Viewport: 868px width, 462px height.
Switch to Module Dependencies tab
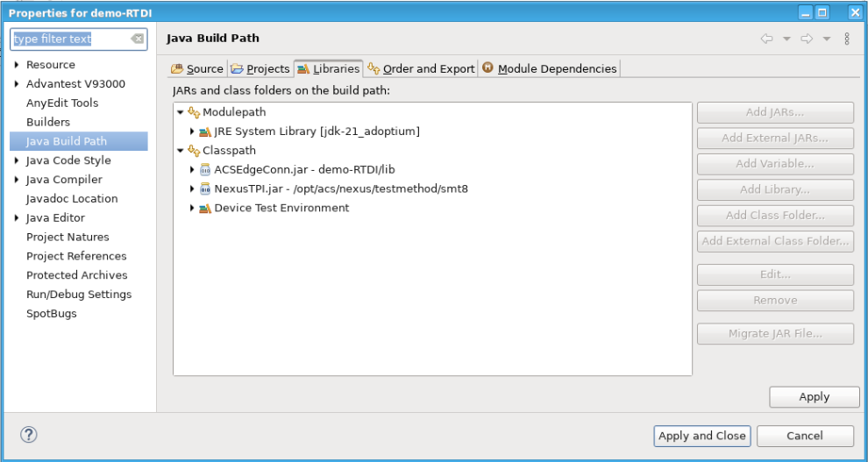[549, 68]
